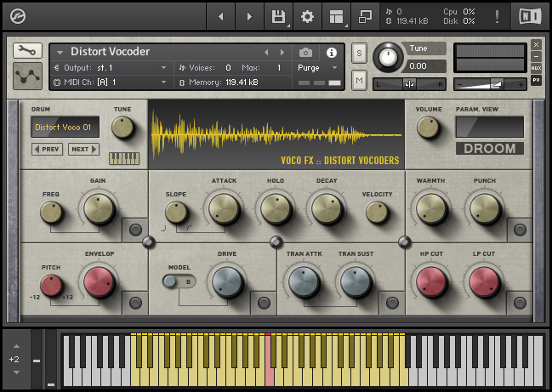Screen dimensions: 552x392
Task: Toggle the PV performance view button
Action: point(536,80)
